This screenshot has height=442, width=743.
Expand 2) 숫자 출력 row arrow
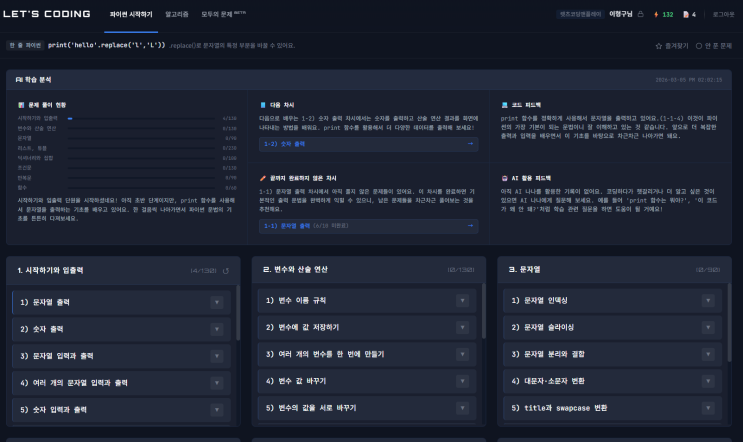point(217,329)
